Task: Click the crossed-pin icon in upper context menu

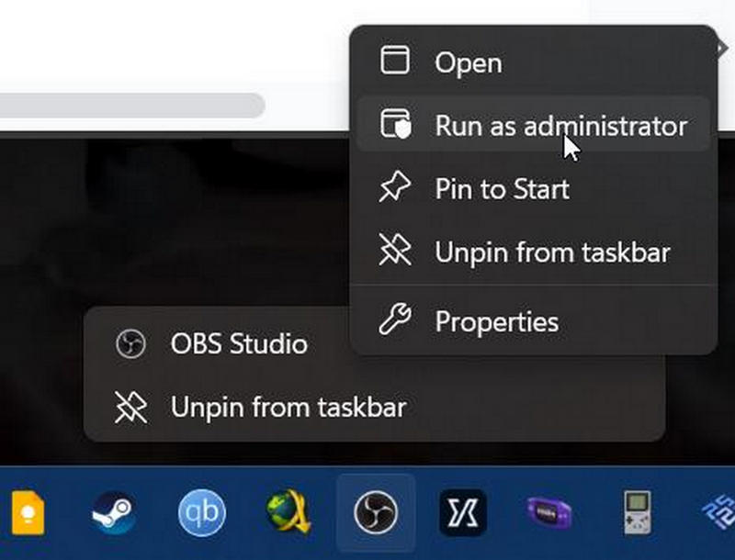Action: [395, 250]
